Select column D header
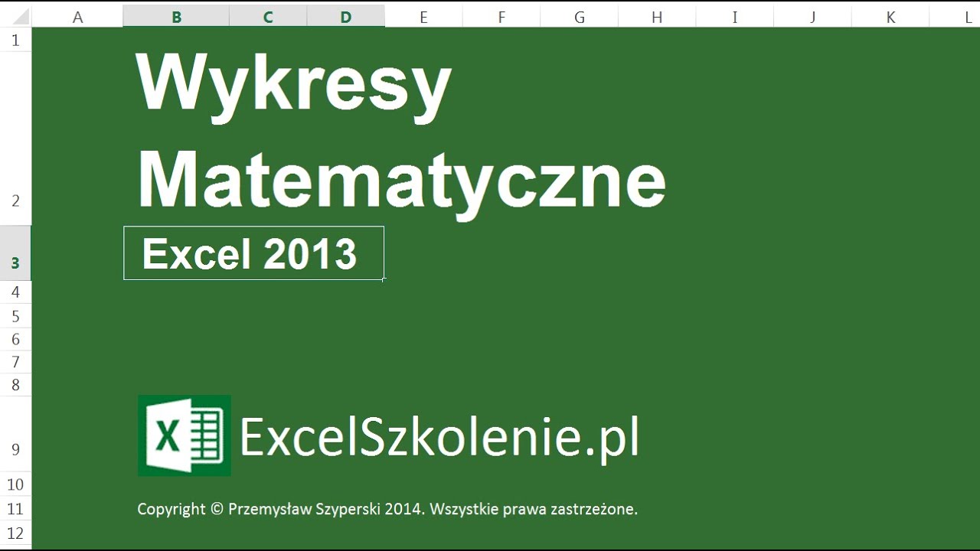 pyautogui.click(x=346, y=17)
